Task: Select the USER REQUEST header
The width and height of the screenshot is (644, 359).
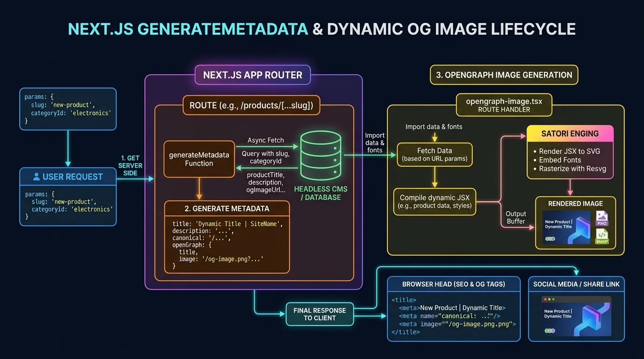Action: [68, 177]
